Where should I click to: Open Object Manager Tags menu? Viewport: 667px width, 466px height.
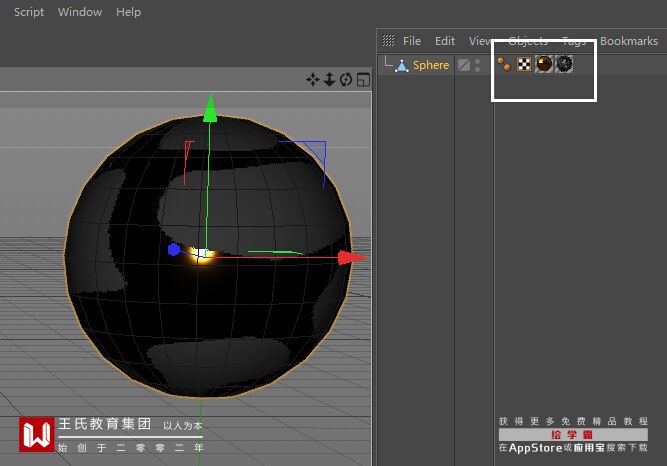(x=574, y=41)
